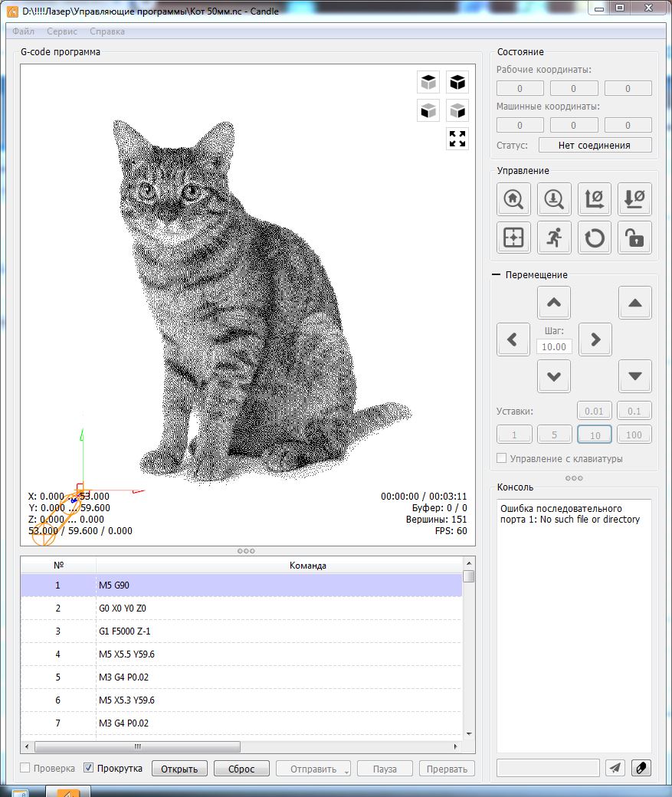
Task: Open the Справка menu
Action: [x=107, y=31]
